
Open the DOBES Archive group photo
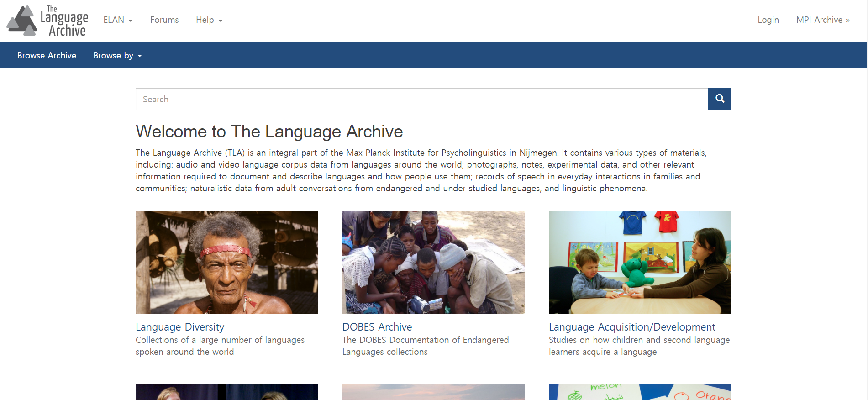[x=434, y=263]
